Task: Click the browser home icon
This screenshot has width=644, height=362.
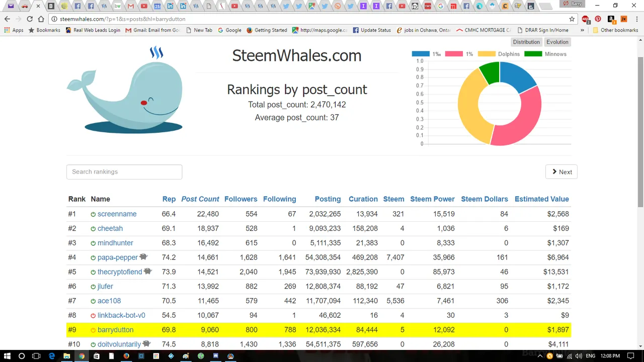Action: [x=41, y=19]
